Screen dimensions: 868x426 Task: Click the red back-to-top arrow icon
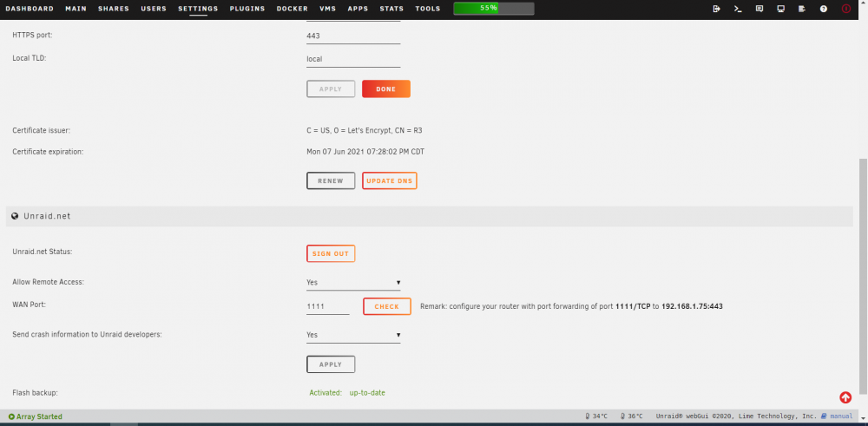tap(845, 397)
